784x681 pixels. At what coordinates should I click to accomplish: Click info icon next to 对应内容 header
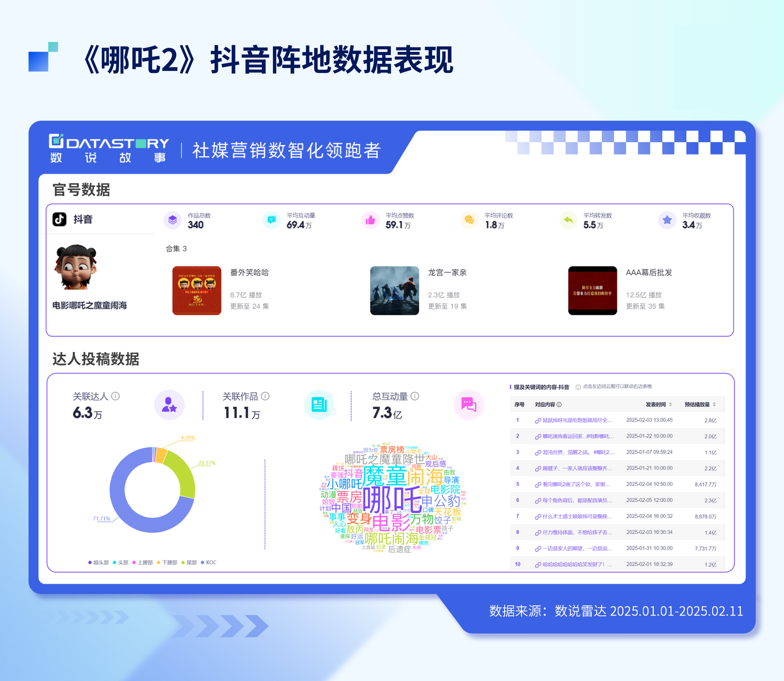[x=559, y=404]
